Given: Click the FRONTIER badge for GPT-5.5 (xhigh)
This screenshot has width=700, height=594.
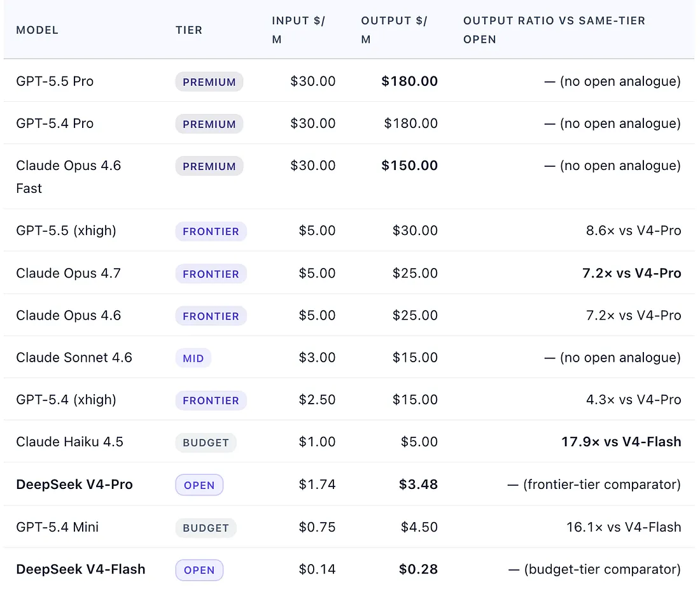Looking at the screenshot, I should [x=211, y=231].
